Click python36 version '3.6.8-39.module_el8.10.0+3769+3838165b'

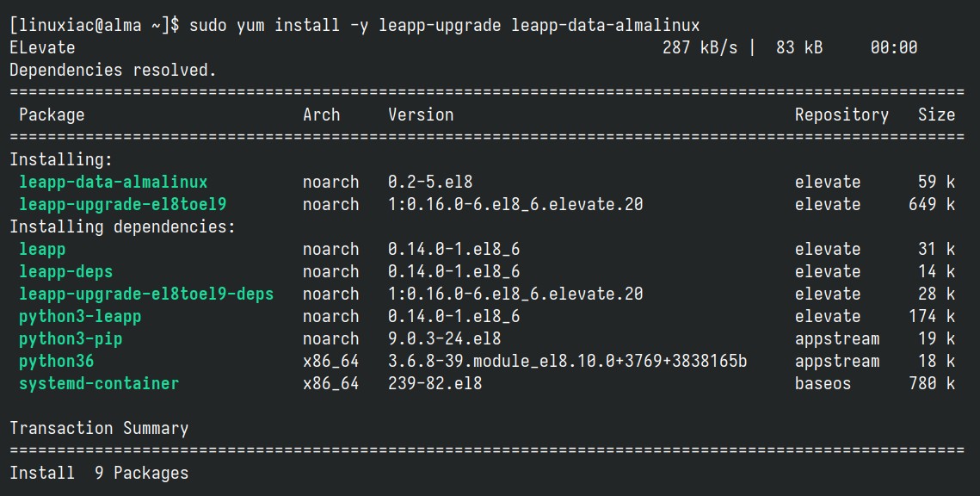tap(568, 362)
